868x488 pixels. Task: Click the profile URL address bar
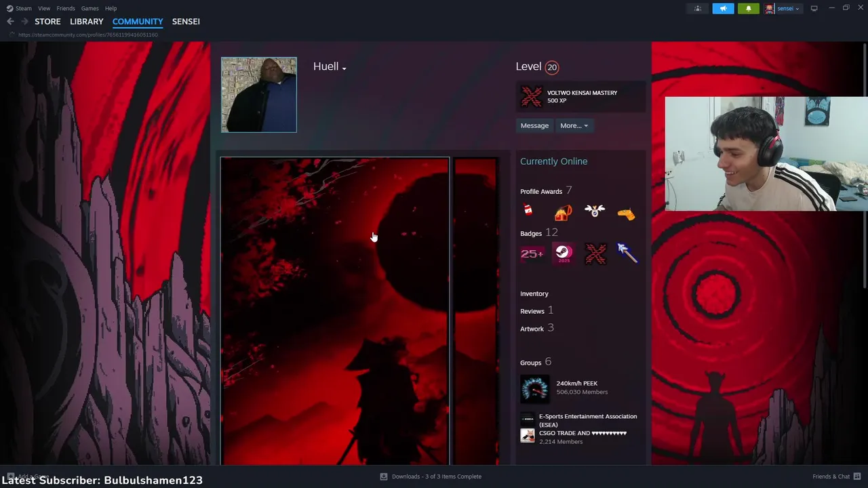pyautogui.click(x=88, y=35)
